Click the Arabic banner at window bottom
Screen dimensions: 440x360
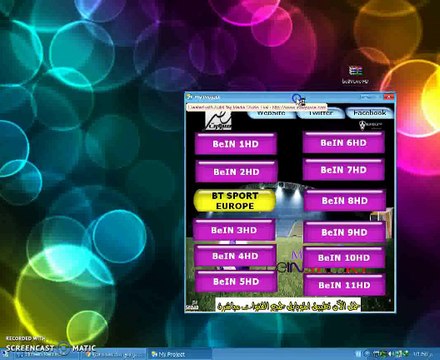(288, 304)
